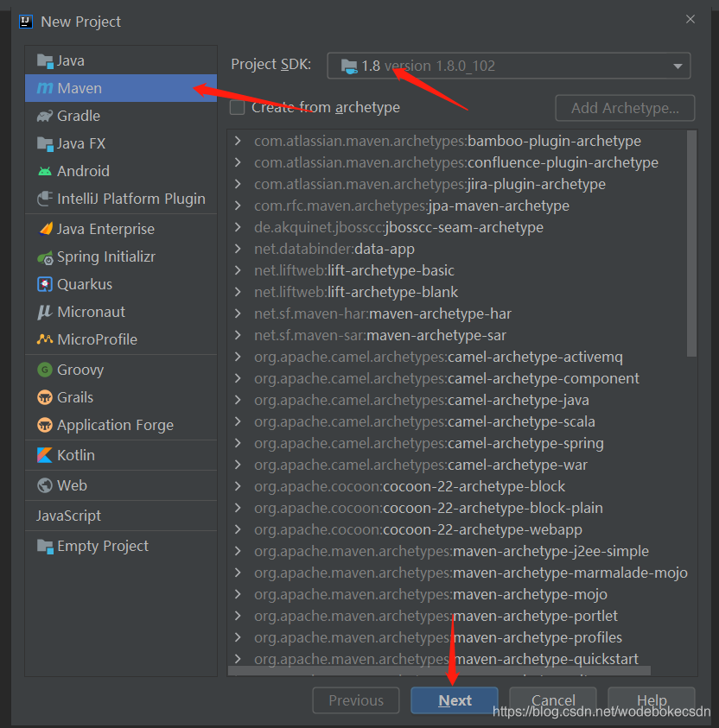Click the Grails icon
The width and height of the screenshot is (719, 728).
point(45,397)
